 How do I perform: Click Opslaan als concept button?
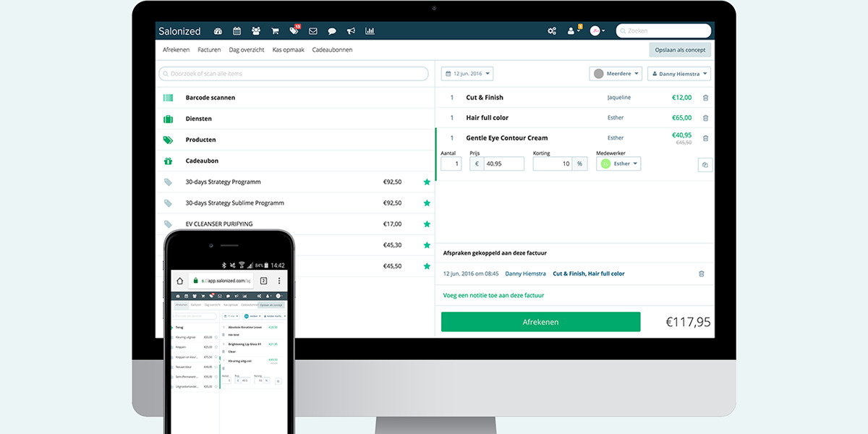pyautogui.click(x=680, y=50)
